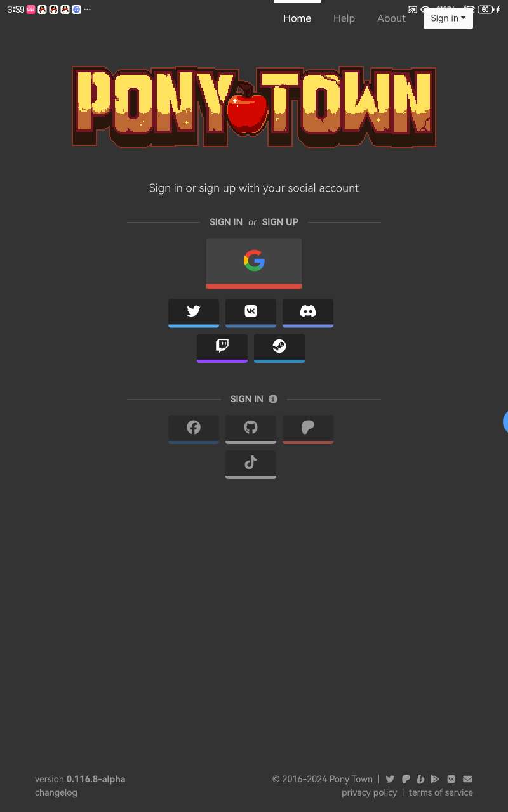The height and width of the screenshot is (812, 508).
Task: Go to the Help tab
Action: (x=344, y=18)
